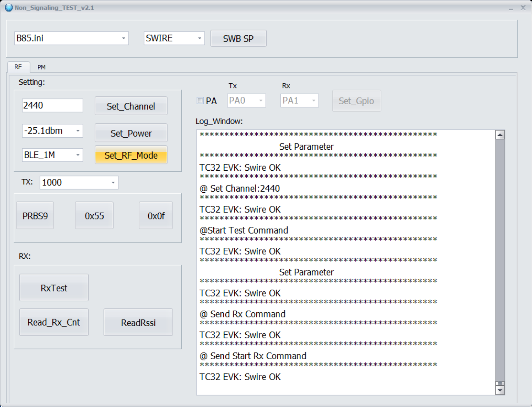Read the RSSI value
The height and width of the screenshot is (407, 532).
[x=138, y=323]
